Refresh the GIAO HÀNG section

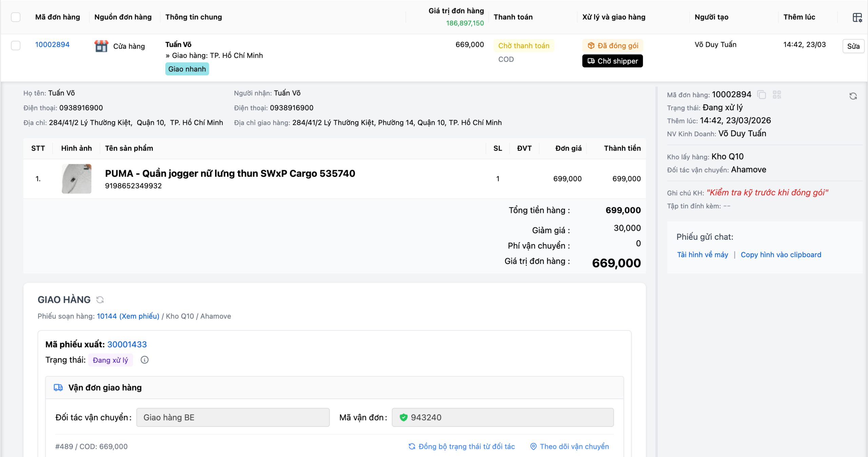[x=100, y=300]
